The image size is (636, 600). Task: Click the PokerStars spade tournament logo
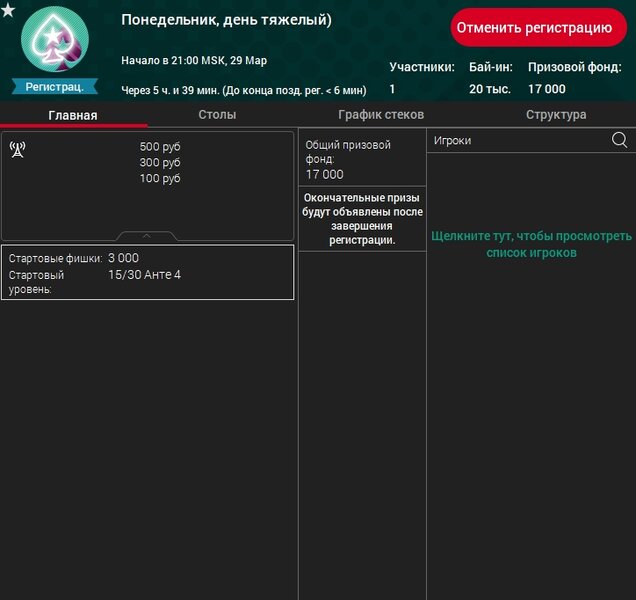(x=54, y=40)
